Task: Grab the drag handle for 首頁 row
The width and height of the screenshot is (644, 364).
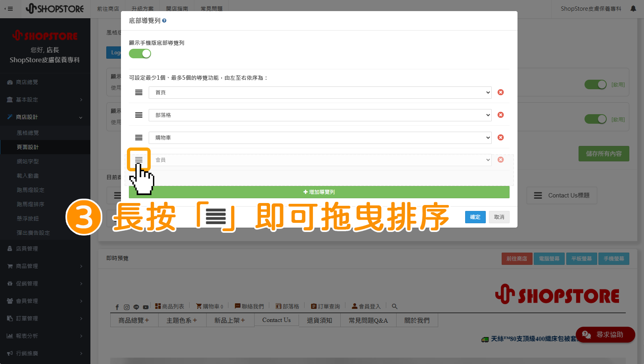Action: point(139,92)
